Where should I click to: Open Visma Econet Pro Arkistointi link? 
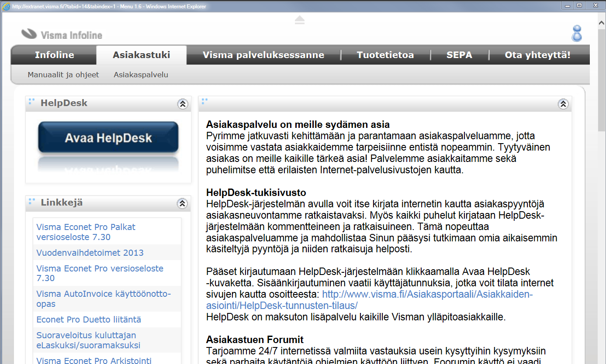(x=94, y=361)
